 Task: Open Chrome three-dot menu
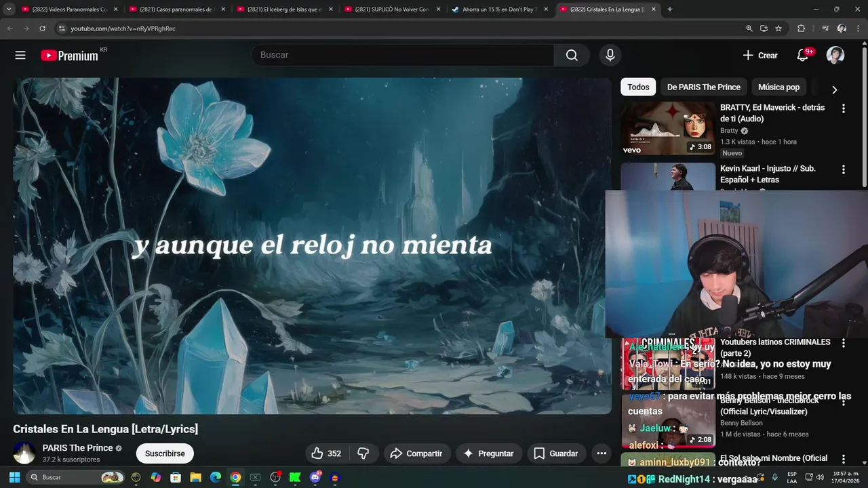point(858,28)
